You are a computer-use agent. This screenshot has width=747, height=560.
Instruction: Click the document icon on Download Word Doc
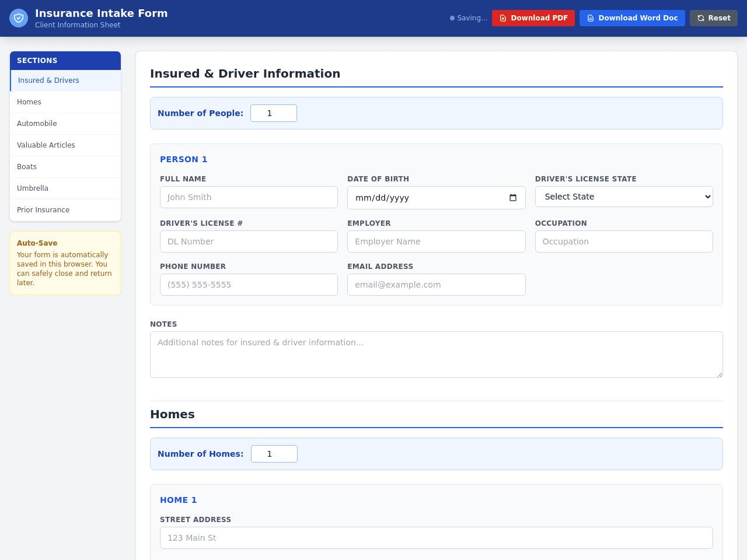coord(591,18)
